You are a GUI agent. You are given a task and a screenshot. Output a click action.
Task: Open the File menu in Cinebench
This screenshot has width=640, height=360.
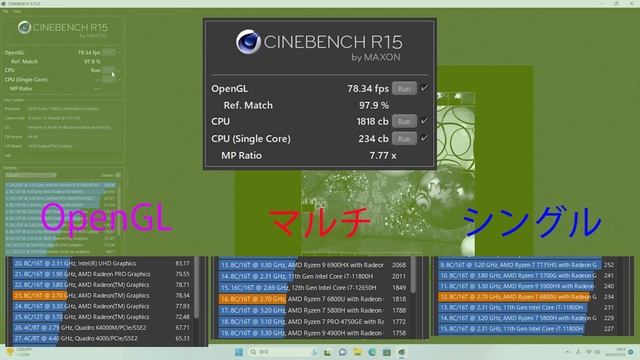pyautogui.click(x=5, y=11)
